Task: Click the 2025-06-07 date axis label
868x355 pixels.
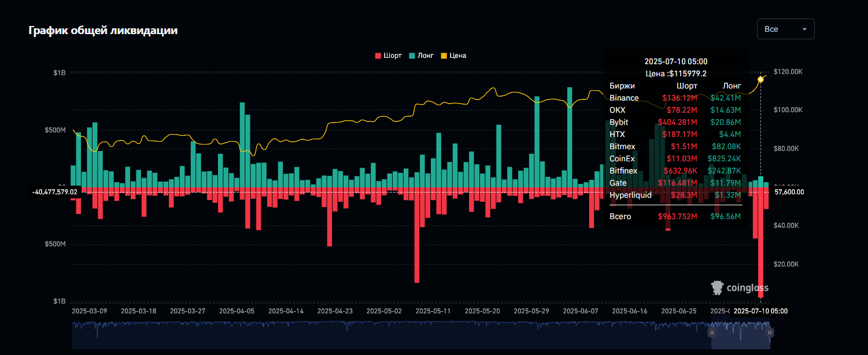Action: [x=581, y=310]
